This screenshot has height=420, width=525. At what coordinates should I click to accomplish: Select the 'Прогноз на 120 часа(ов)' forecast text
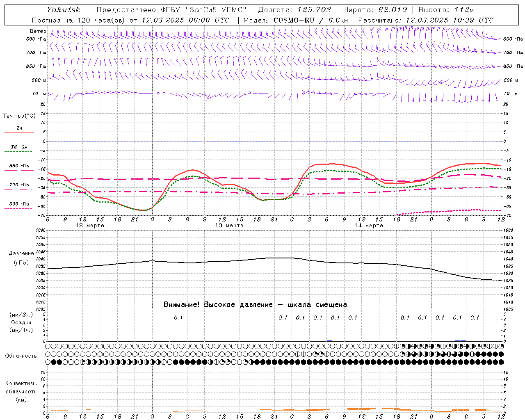coord(79,20)
